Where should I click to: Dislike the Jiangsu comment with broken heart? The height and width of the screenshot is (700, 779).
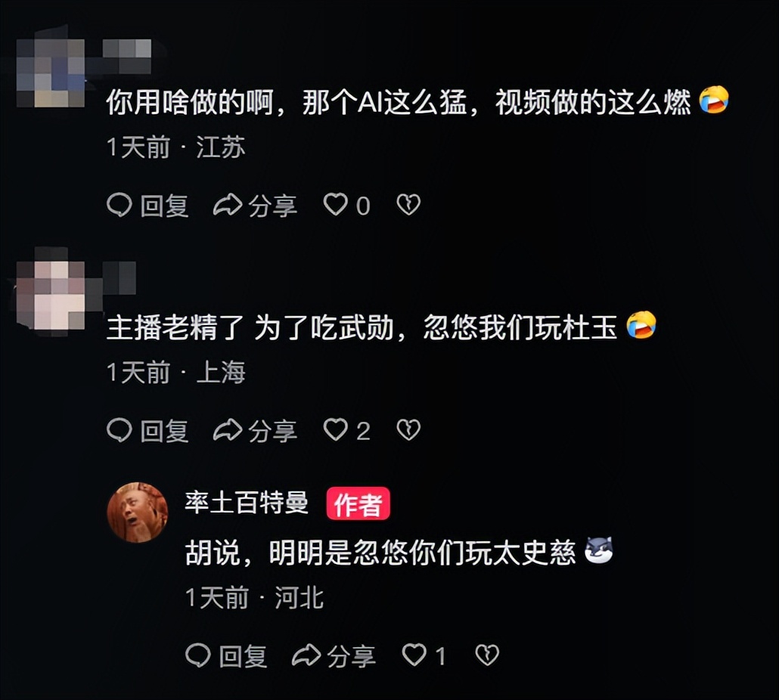[408, 205]
